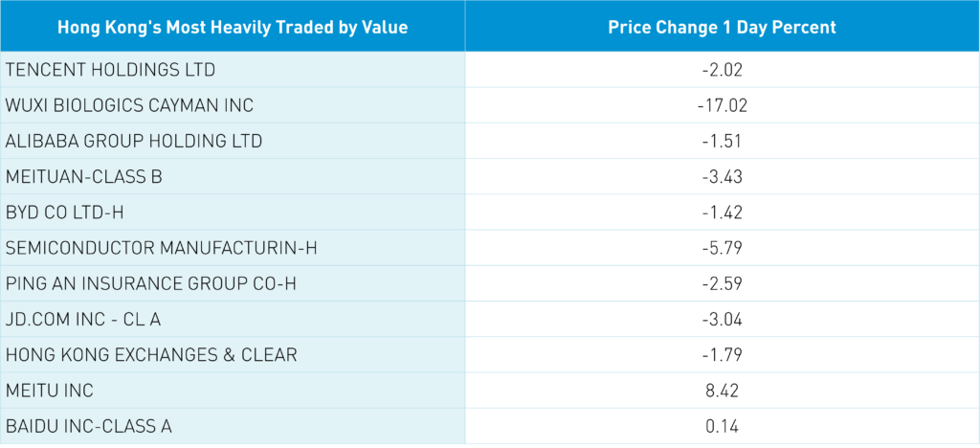Click the -3.43 price change for Meituan
Viewport: 980px width, 448px height.
pyautogui.click(x=722, y=177)
